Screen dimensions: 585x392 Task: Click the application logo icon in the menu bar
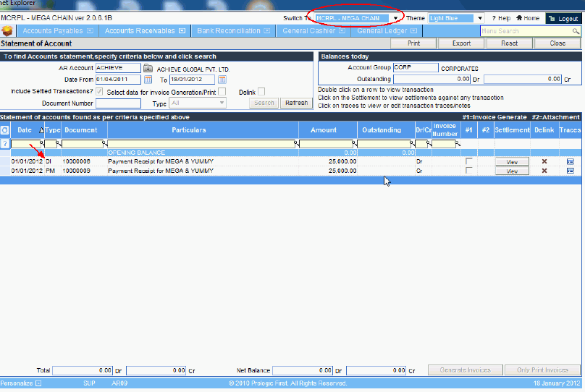point(7,31)
